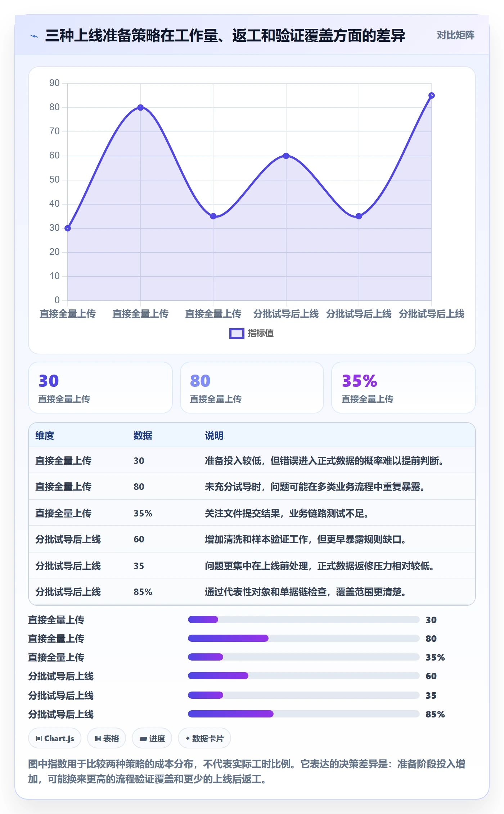Click the 数据 column header
Viewport: 504px width, 814px height.
click(x=143, y=436)
